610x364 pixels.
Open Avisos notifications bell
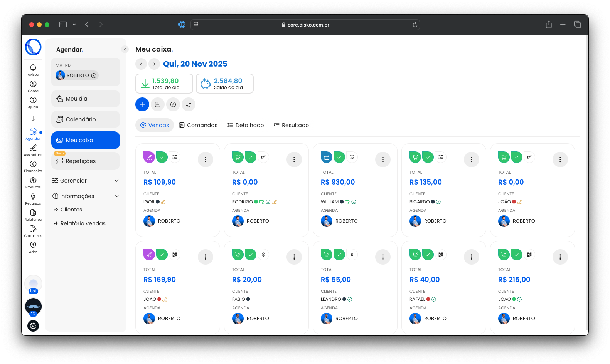point(33,70)
